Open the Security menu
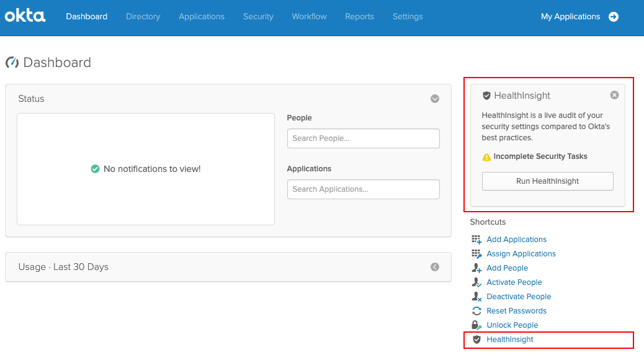 point(258,16)
